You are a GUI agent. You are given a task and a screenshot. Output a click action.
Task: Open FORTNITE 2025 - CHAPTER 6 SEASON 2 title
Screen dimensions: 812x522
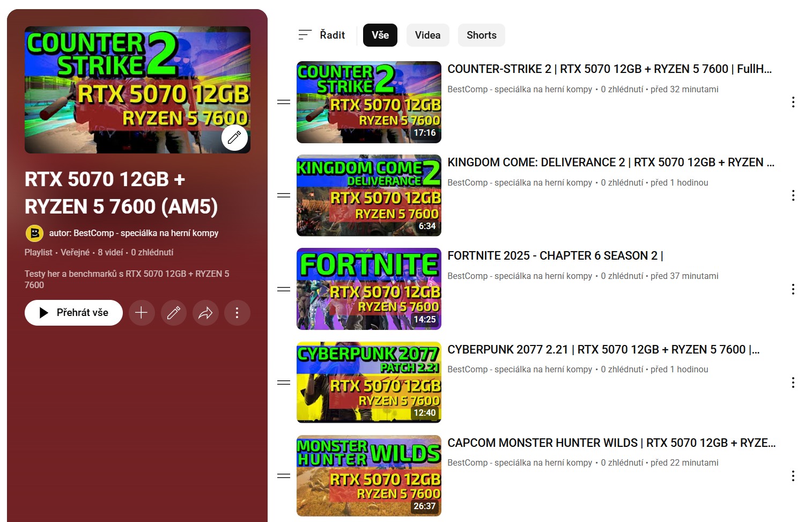[556, 256]
